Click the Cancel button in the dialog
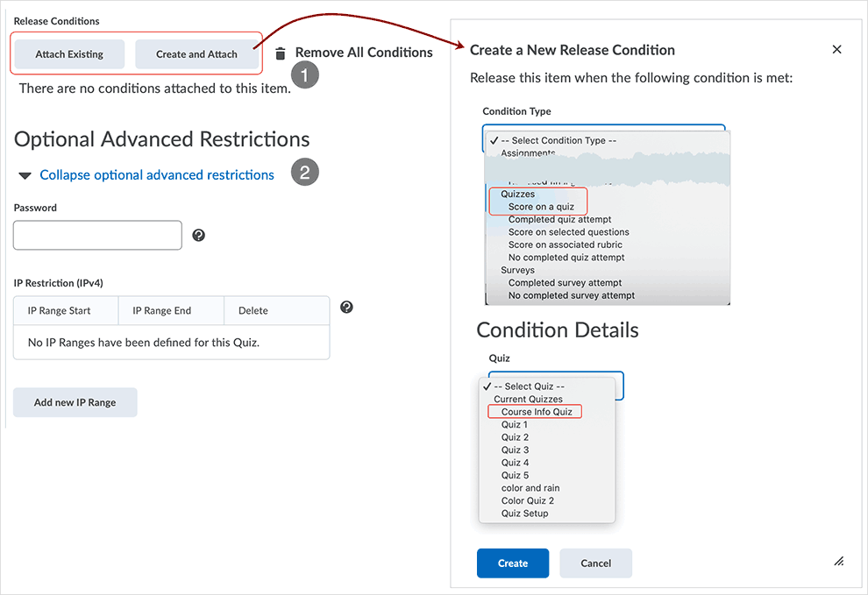Image resolution: width=868 pixels, height=595 pixels. pyautogui.click(x=595, y=563)
